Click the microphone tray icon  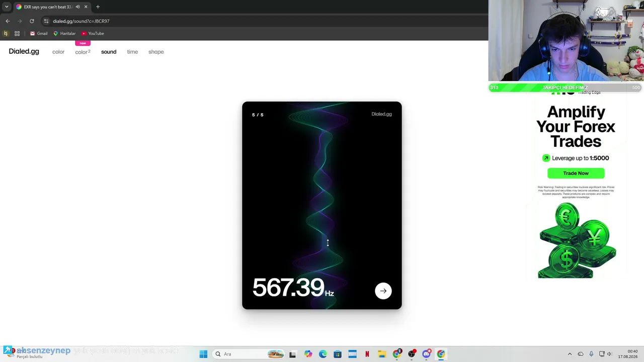coord(591,354)
